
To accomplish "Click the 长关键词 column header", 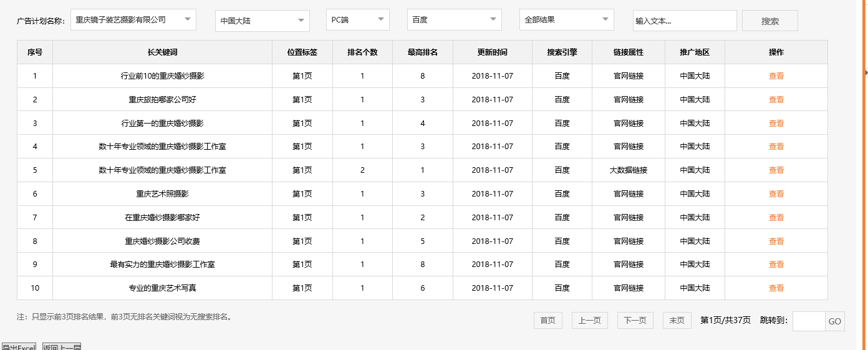I will [x=163, y=52].
